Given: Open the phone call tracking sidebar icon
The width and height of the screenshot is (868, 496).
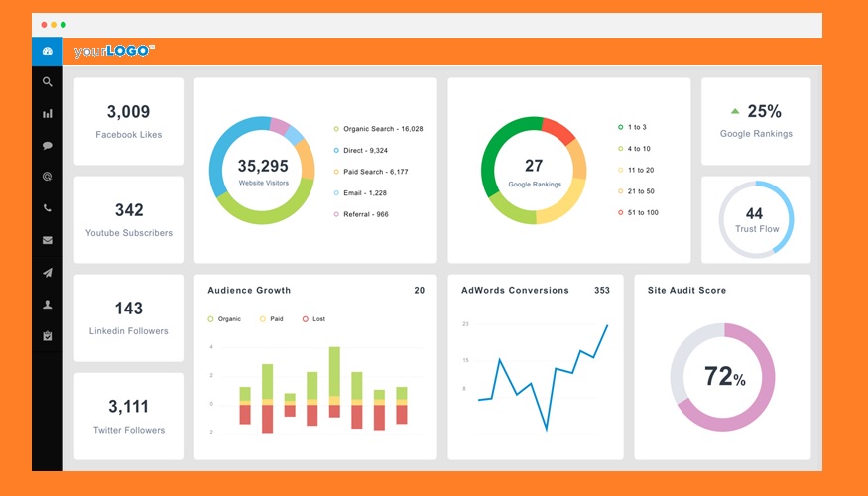Looking at the screenshot, I should pos(47,208).
